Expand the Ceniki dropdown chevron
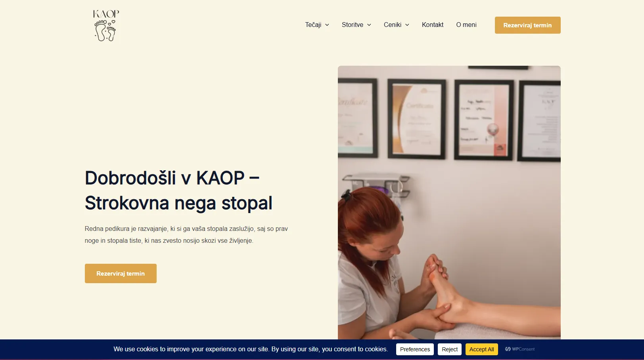This screenshot has width=644, height=360. coord(407,25)
